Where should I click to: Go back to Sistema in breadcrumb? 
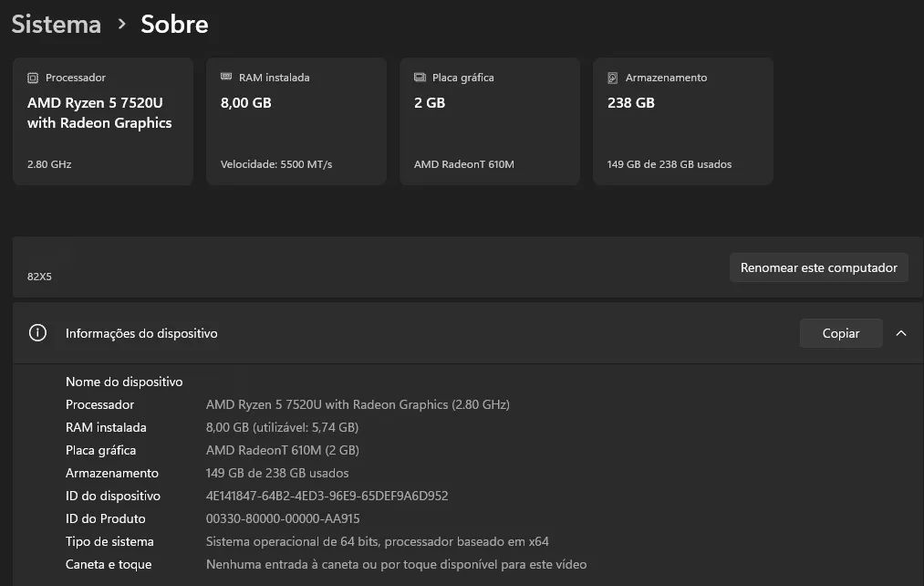click(x=56, y=24)
